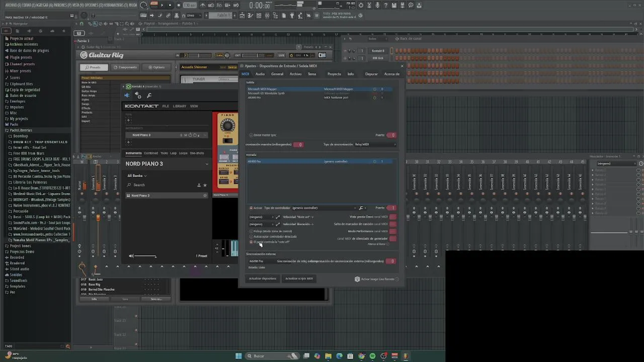This screenshot has width=644, height=362.
Task: Click Kontakt plugin wrench icon
Action: pyautogui.click(x=149, y=96)
